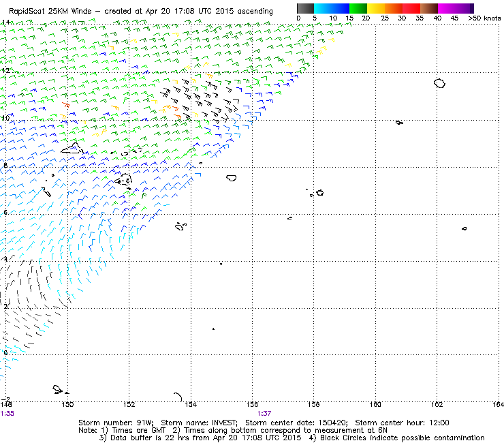Click the purple 1:35 time label

7,414
